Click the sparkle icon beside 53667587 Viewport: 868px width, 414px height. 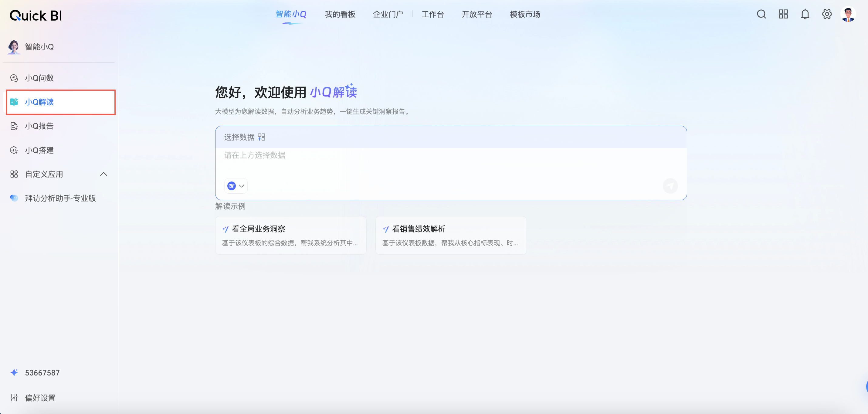(14, 372)
